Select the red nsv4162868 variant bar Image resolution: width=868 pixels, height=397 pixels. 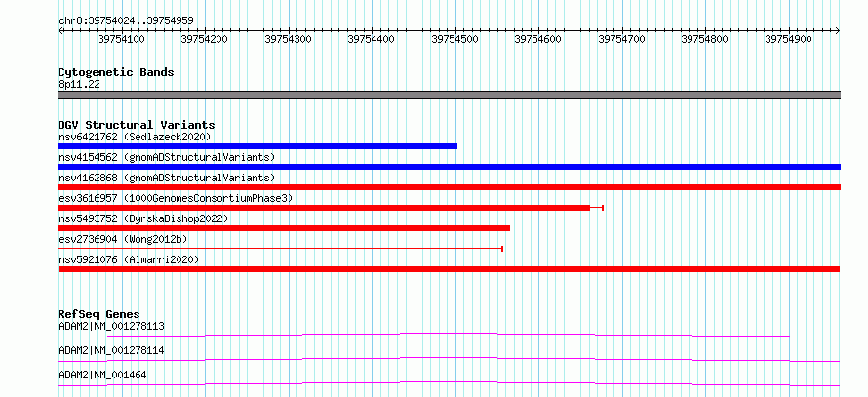[449, 187]
